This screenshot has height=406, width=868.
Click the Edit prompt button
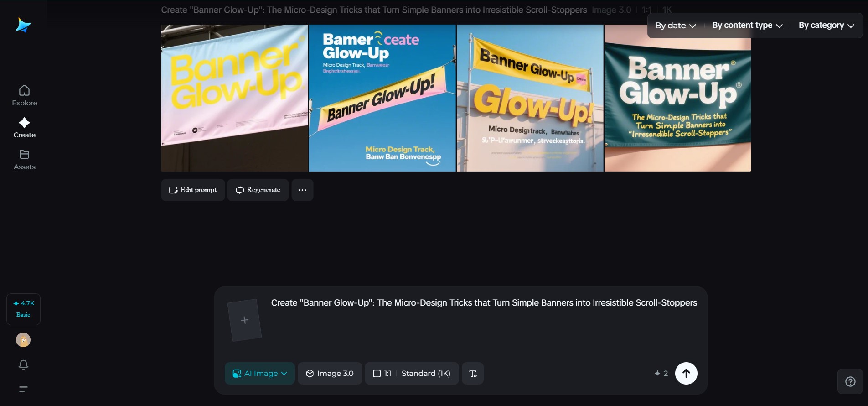(x=193, y=190)
